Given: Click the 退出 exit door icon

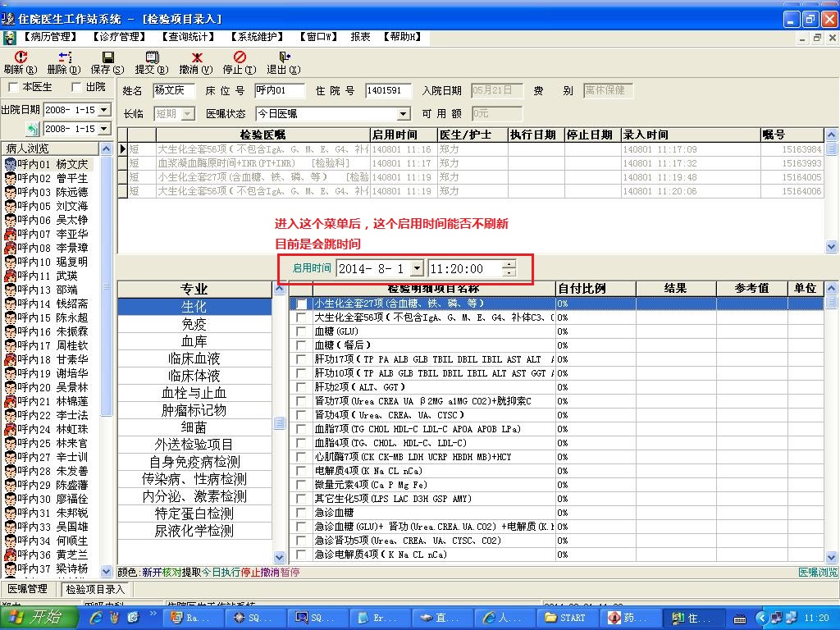Looking at the screenshot, I should [x=285, y=57].
